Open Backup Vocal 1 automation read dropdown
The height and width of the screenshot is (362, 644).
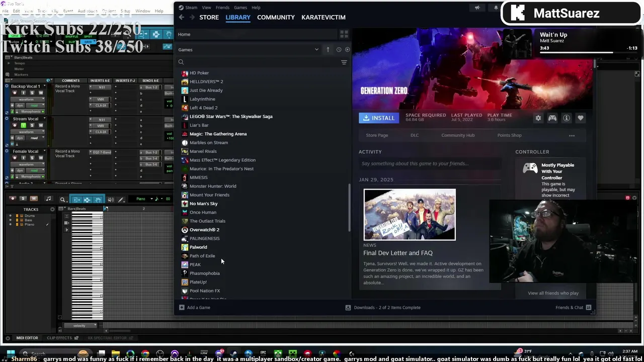[34, 106]
